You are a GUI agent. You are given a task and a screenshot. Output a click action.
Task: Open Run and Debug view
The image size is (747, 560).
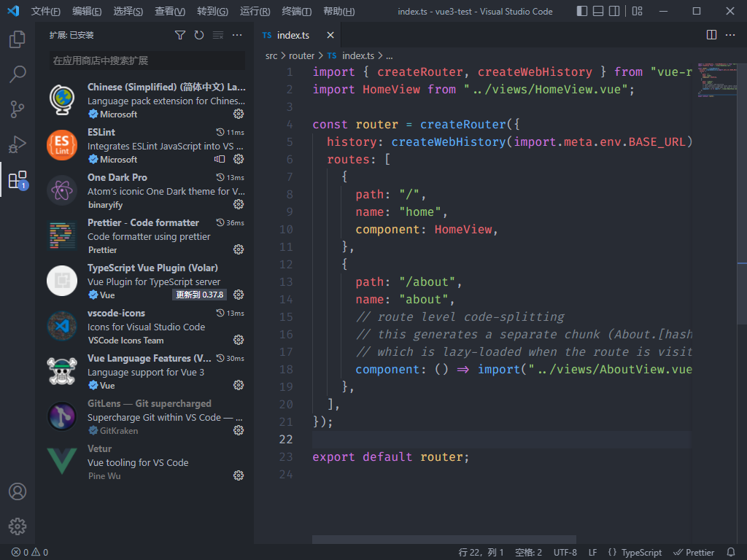point(18,144)
